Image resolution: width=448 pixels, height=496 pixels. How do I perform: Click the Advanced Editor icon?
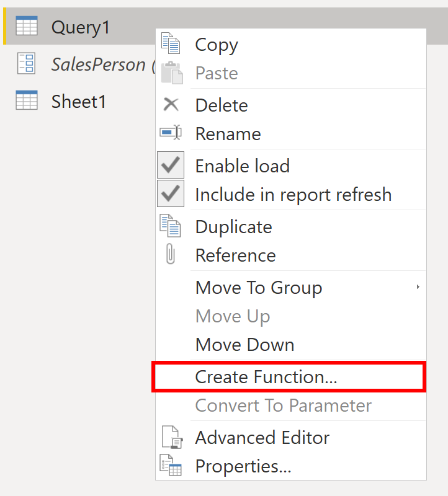[172, 436]
